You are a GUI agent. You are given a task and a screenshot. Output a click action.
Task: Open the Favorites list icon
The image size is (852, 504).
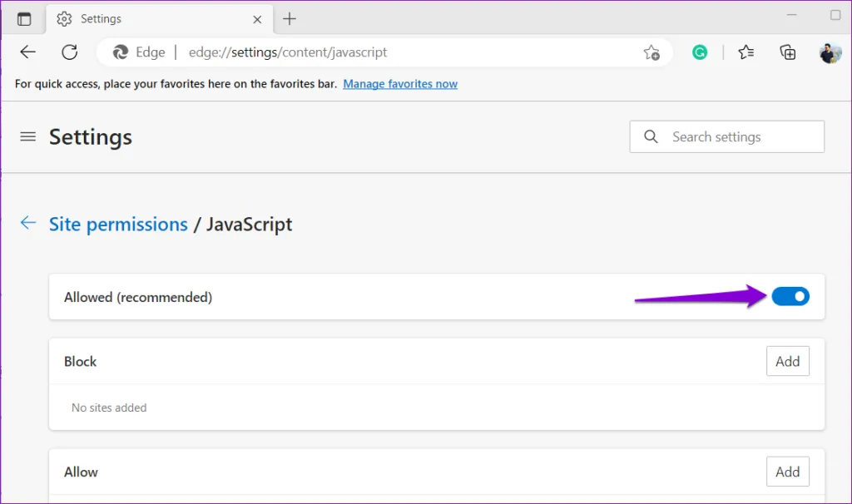(746, 52)
